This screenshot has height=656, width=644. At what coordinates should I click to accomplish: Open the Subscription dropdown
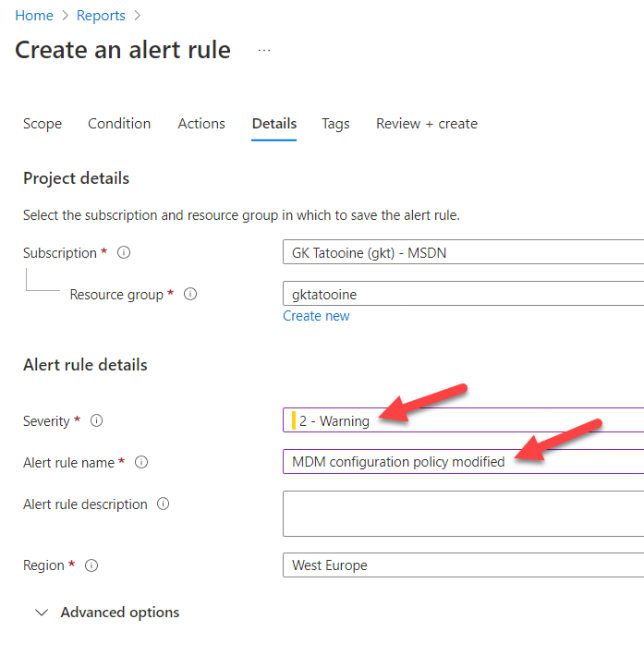463,252
